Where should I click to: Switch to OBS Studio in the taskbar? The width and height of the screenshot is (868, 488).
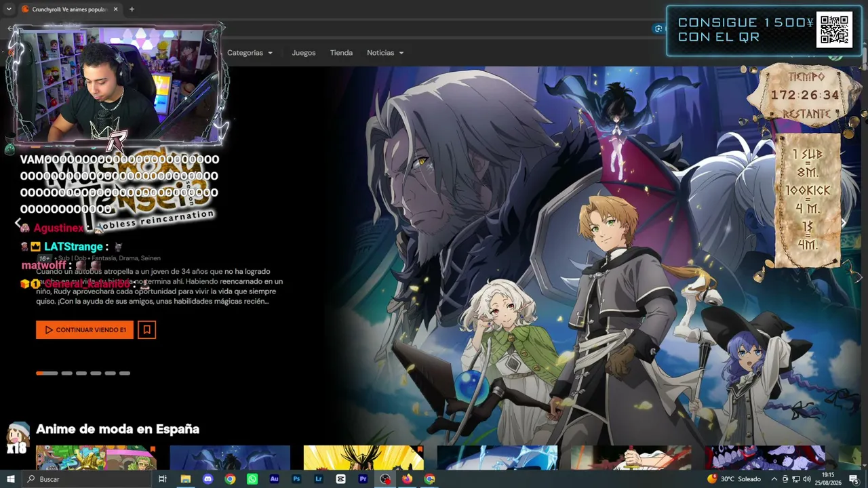[385, 479]
